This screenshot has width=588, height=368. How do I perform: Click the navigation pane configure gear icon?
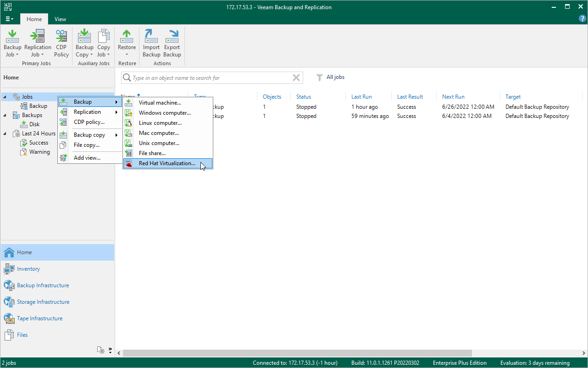pos(101,350)
